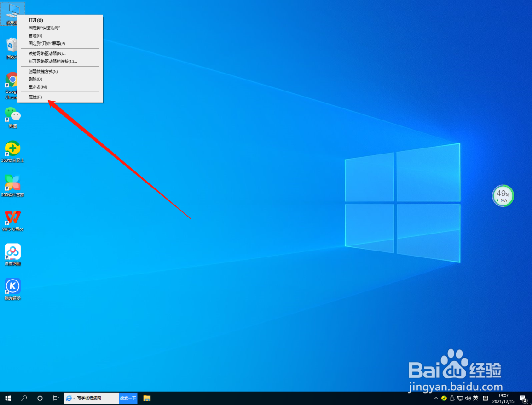Expand hidden tray icons with the chevron
This screenshot has height=405, width=532.
(x=436, y=398)
